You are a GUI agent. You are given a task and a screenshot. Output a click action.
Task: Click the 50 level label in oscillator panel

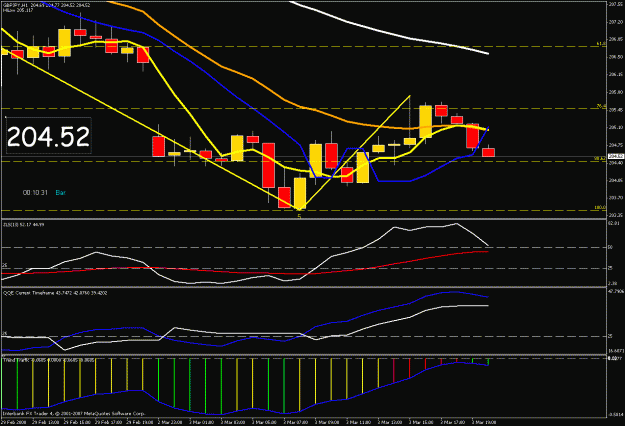click(610, 247)
